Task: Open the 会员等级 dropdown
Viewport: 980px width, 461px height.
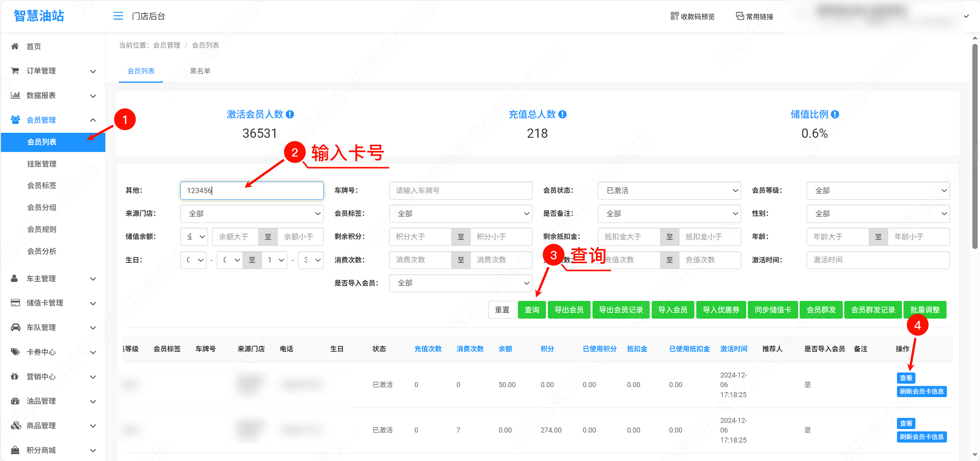Action: [x=878, y=190]
